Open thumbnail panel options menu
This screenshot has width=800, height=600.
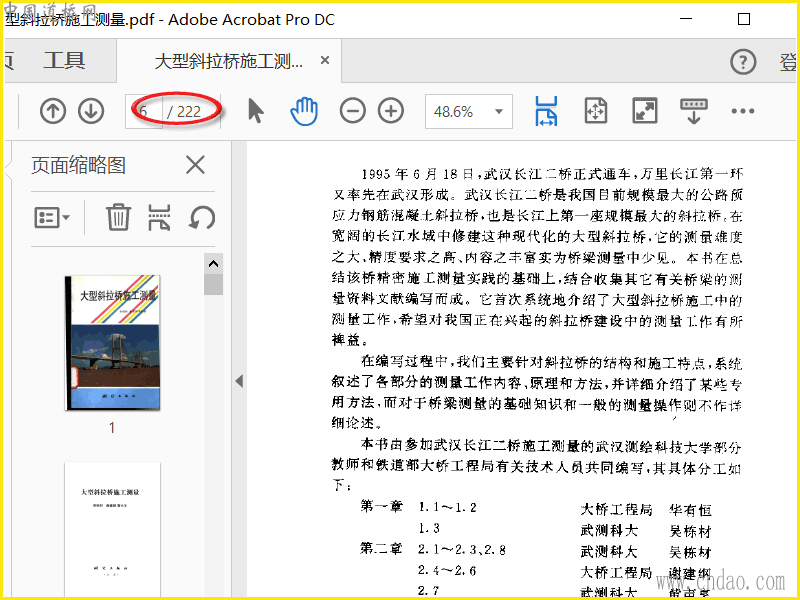point(52,218)
